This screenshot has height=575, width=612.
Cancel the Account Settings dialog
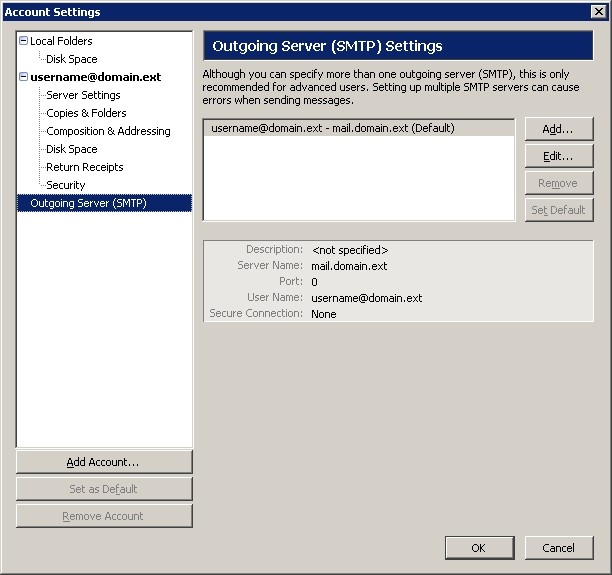point(558,548)
